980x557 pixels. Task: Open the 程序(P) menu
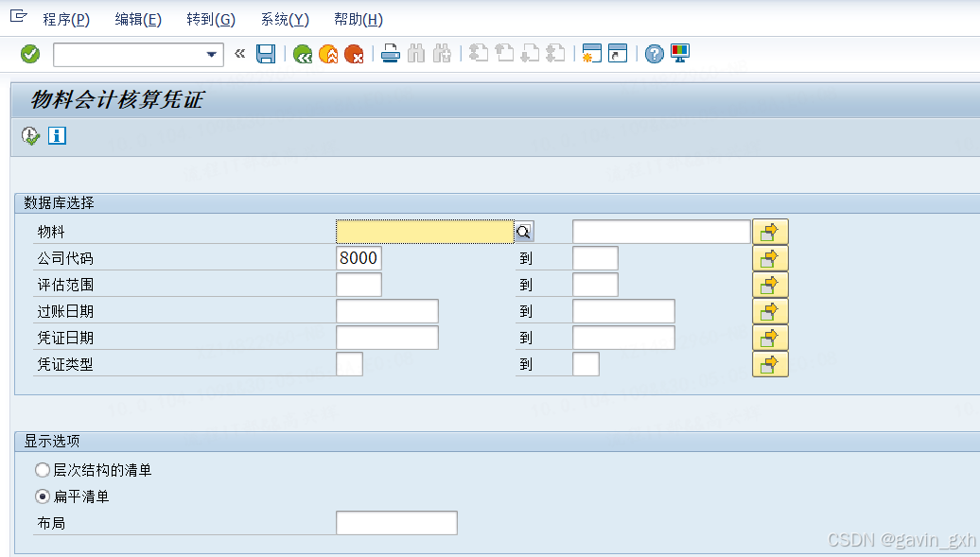coord(66,19)
